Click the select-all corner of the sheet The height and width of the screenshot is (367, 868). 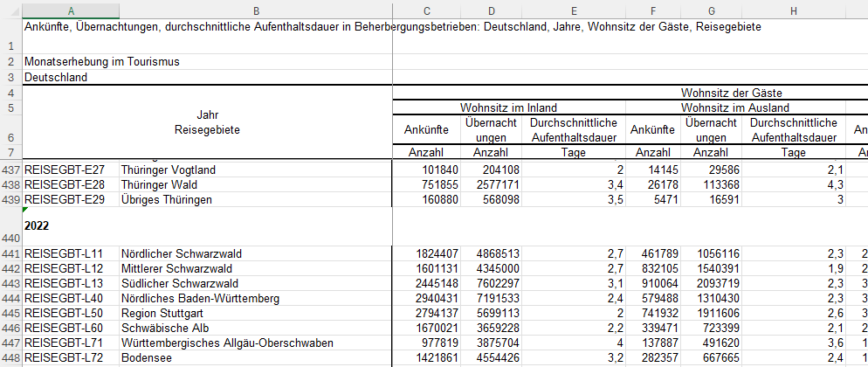point(10,10)
